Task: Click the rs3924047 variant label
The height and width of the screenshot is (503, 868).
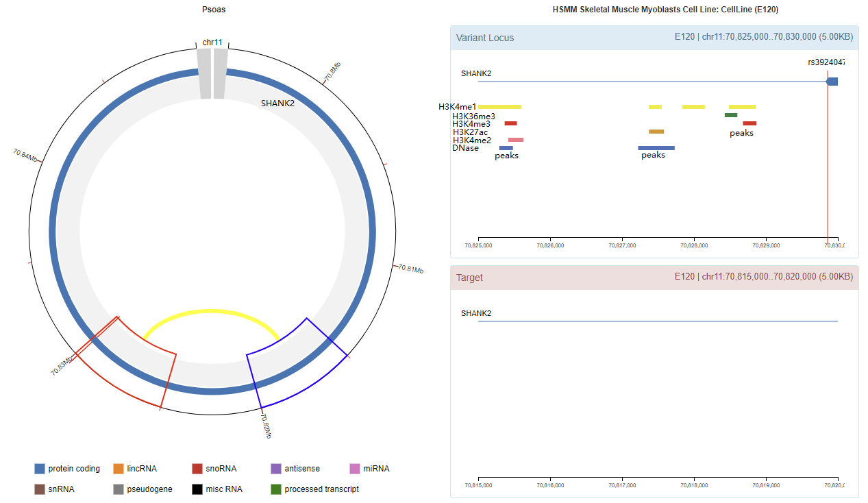Action: click(x=826, y=62)
